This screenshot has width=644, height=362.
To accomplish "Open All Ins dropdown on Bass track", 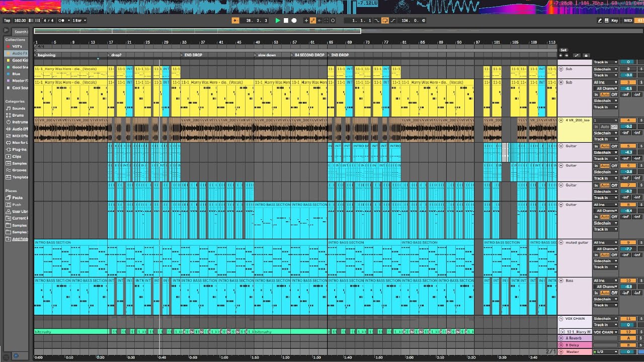I will pos(605,281).
